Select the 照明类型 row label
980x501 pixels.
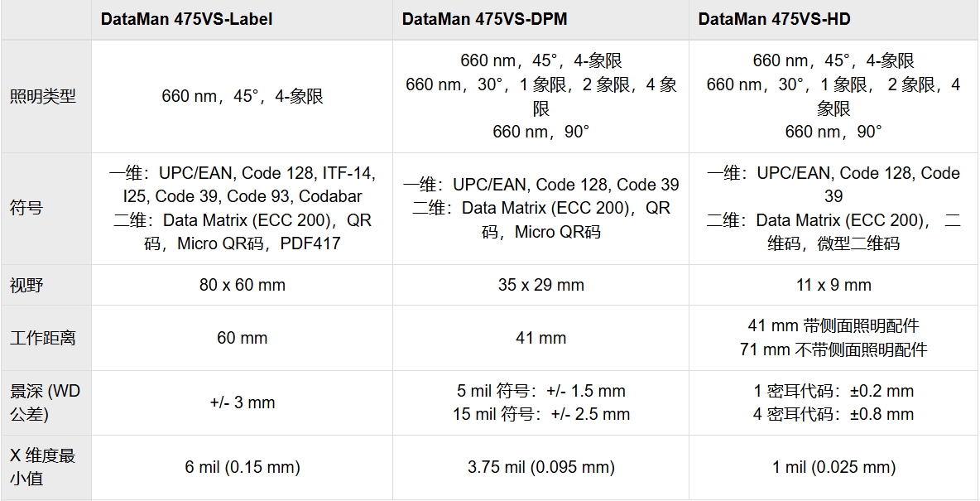tap(43, 96)
